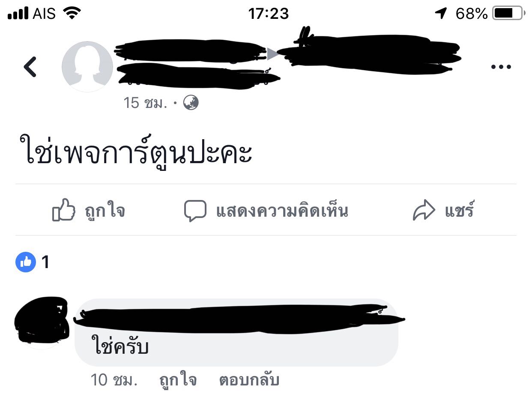Tap the speech bubble comment icon
The height and width of the screenshot is (394, 532).
(x=195, y=211)
